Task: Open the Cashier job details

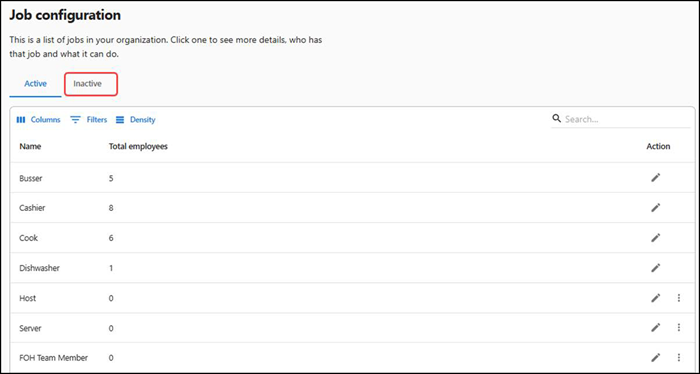Action: 32,208
